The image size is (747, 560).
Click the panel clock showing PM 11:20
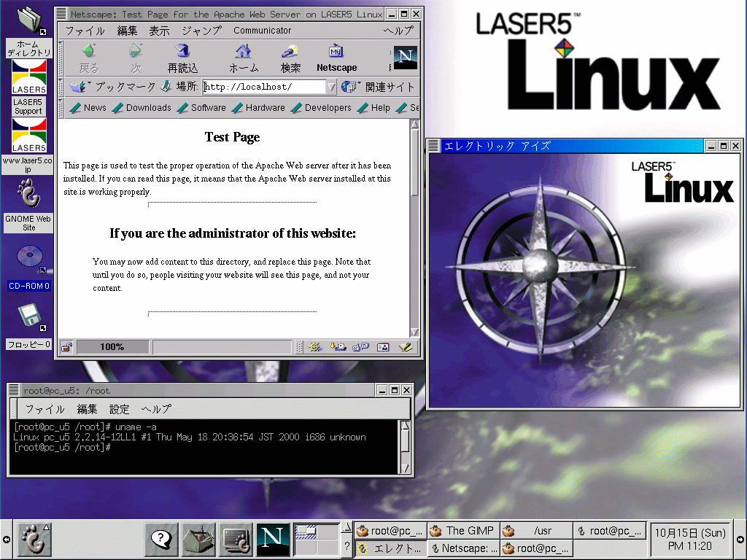[690, 539]
